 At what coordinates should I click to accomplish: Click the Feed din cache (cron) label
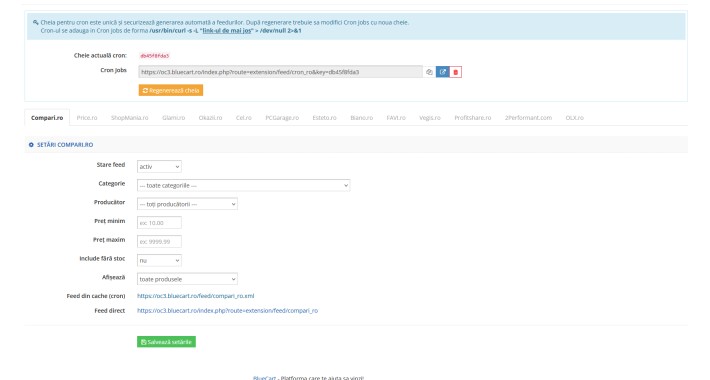pyautogui.click(x=96, y=296)
